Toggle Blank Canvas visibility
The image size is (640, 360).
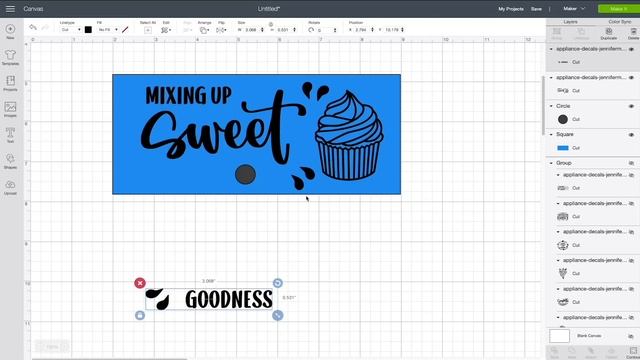[x=631, y=336]
